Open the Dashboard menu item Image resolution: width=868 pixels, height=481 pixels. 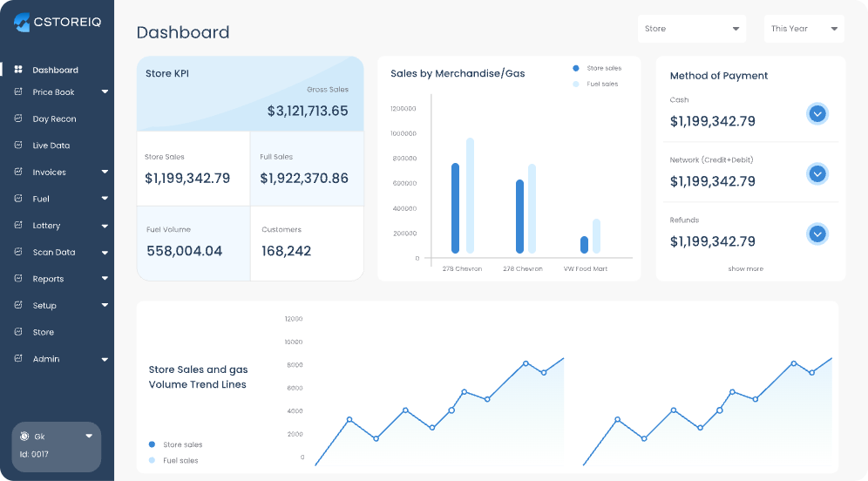tap(56, 70)
